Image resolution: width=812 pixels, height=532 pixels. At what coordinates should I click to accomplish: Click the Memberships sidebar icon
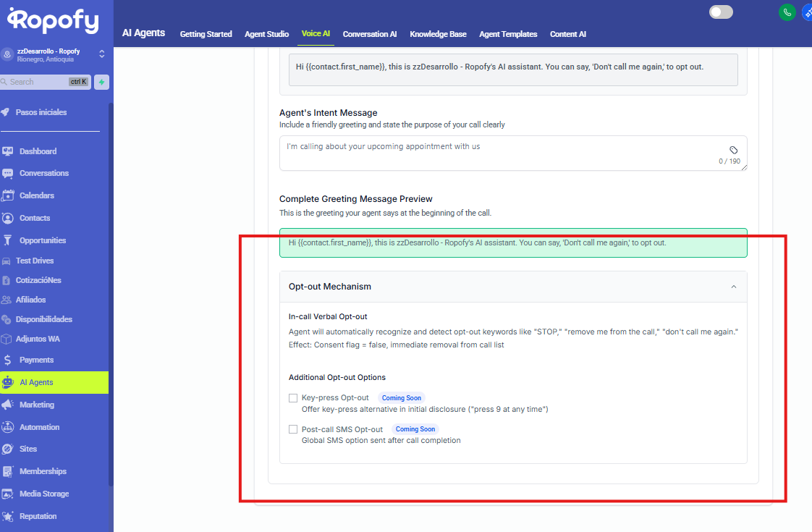tap(7, 471)
